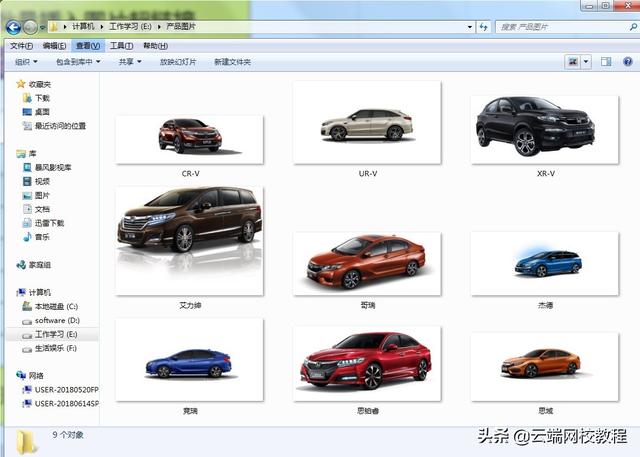Open the 组织 dropdown
640x457 pixels.
click(26, 62)
